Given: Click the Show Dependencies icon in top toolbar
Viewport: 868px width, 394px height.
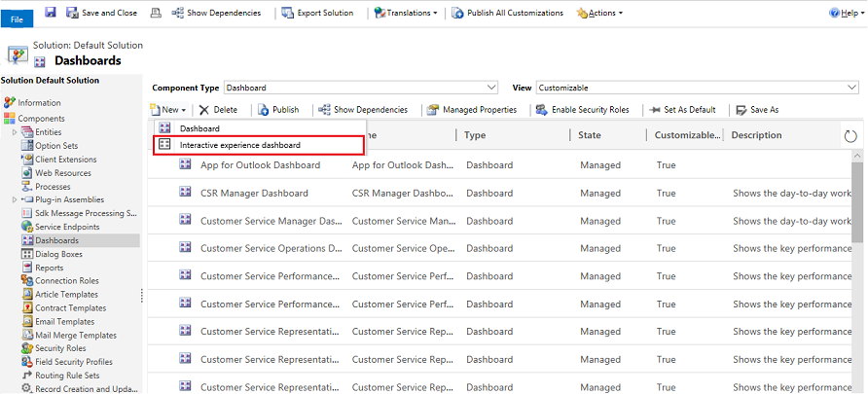Looking at the screenshot, I should (x=178, y=13).
